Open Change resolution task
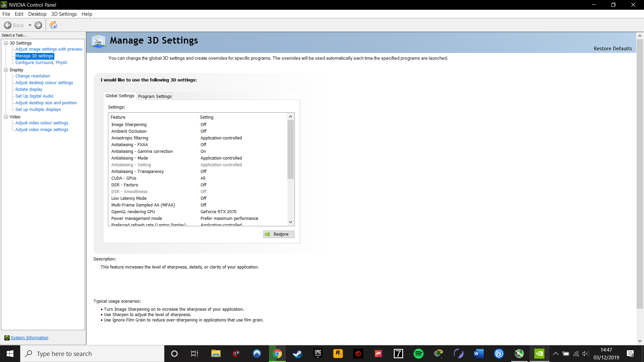The width and height of the screenshot is (644, 362). (x=33, y=76)
